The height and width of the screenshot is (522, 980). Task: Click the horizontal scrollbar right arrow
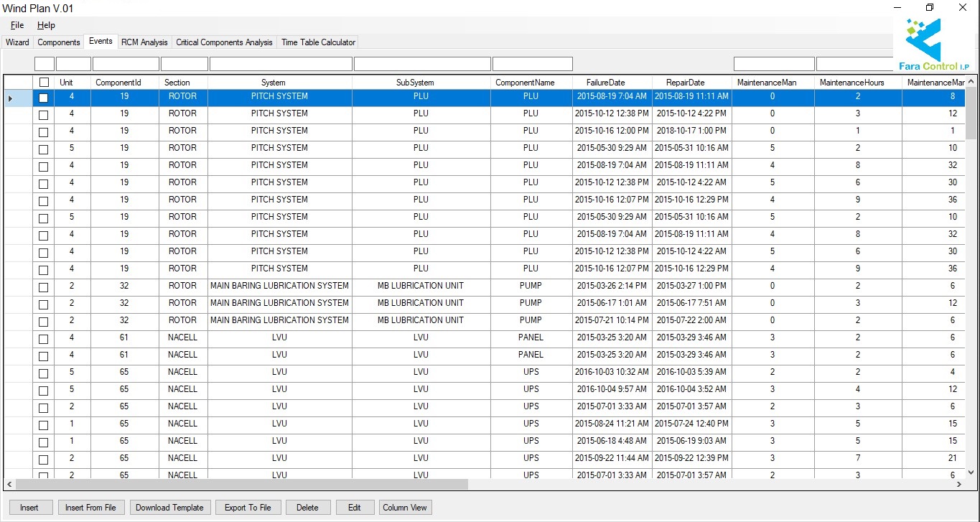pos(959,485)
